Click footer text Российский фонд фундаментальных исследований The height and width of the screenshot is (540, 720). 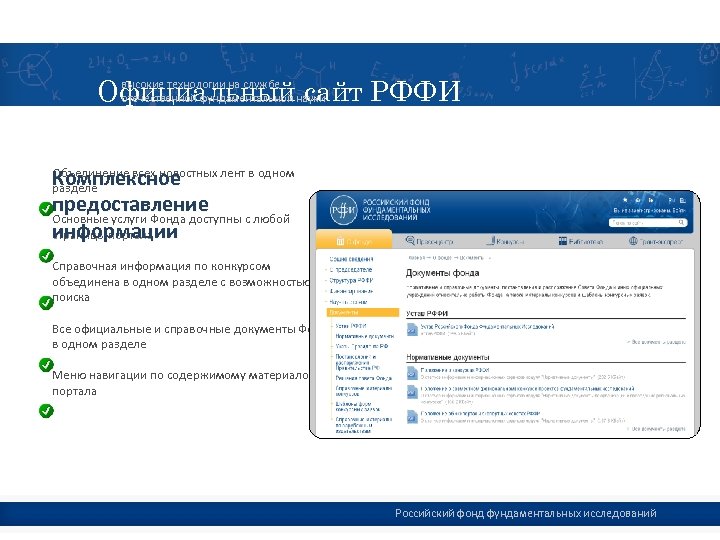[526, 513]
